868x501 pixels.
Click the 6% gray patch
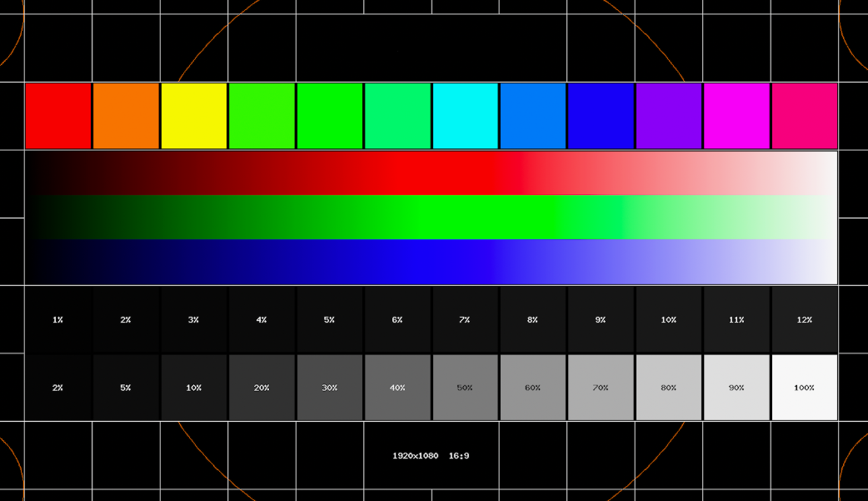(x=397, y=320)
